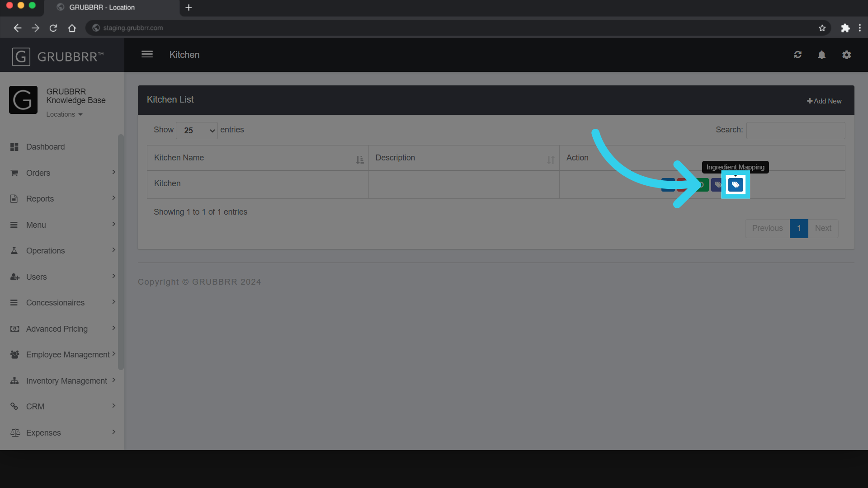Expand the Concessionaires submenu chevron
Screen dimensions: 868x488
pyautogui.click(x=113, y=302)
